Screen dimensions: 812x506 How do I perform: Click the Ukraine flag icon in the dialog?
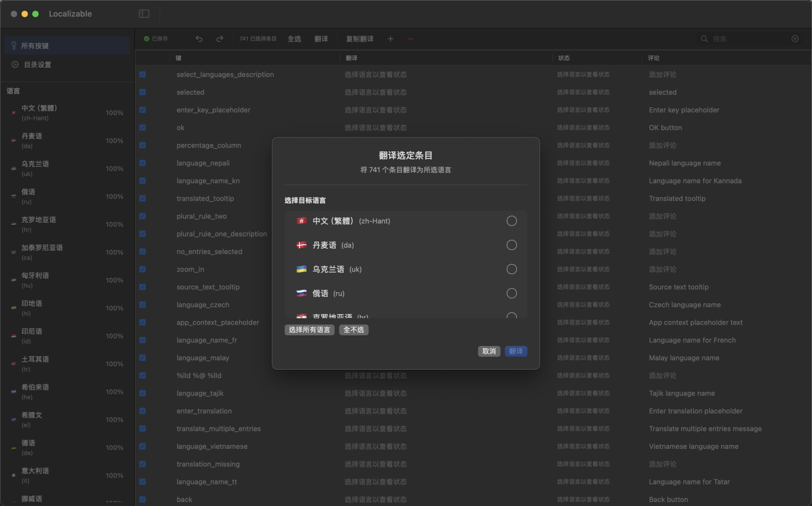[x=301, y=269]
